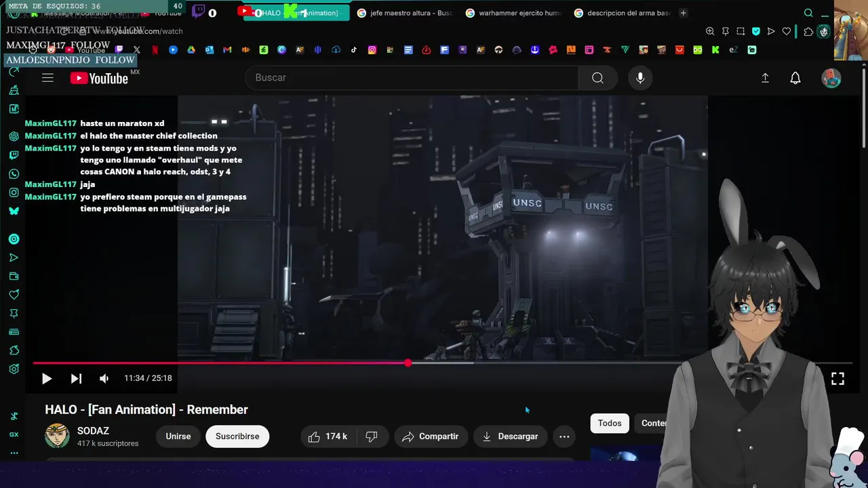Skip to the next video

76,378
